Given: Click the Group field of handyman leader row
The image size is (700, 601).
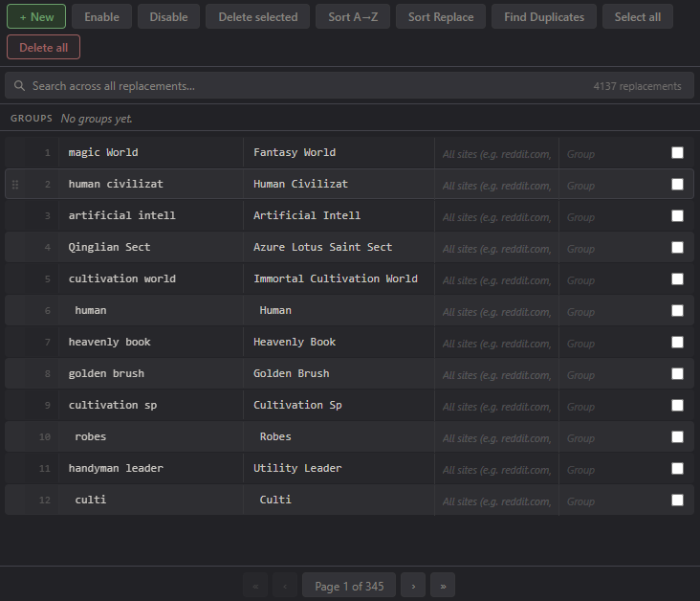Looking at the screenshot, I should (612, 470).
